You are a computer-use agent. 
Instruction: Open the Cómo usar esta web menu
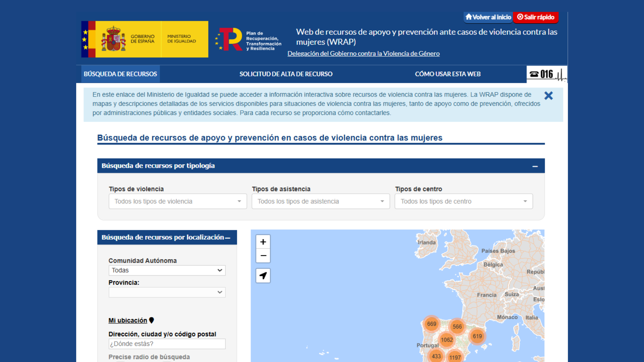pos(448,74)
